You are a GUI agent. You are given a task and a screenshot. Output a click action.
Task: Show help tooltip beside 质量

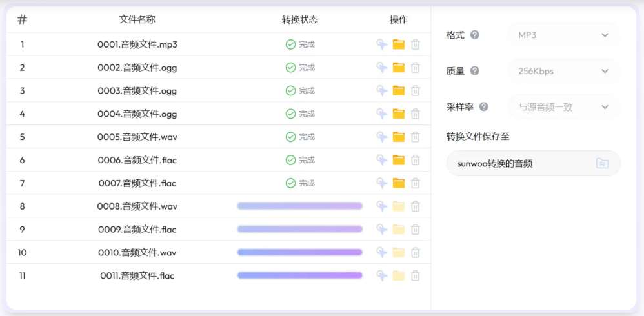(475, 71)
